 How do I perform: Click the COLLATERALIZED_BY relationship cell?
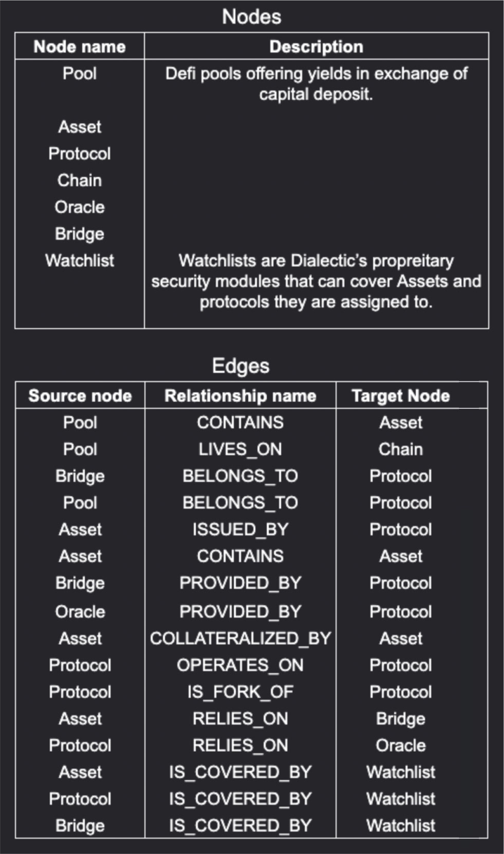pos(240,638)
